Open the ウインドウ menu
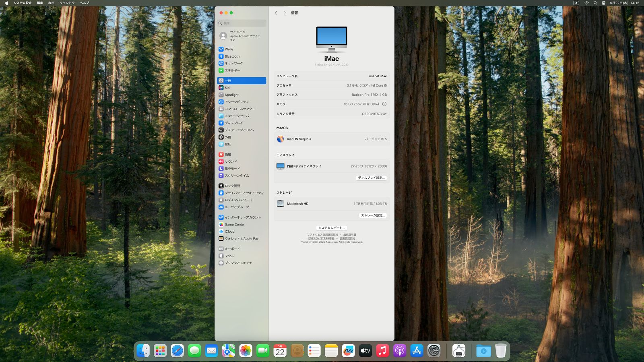Image resolution: width=644 pixels, height=362 pixels. (67, 3)
